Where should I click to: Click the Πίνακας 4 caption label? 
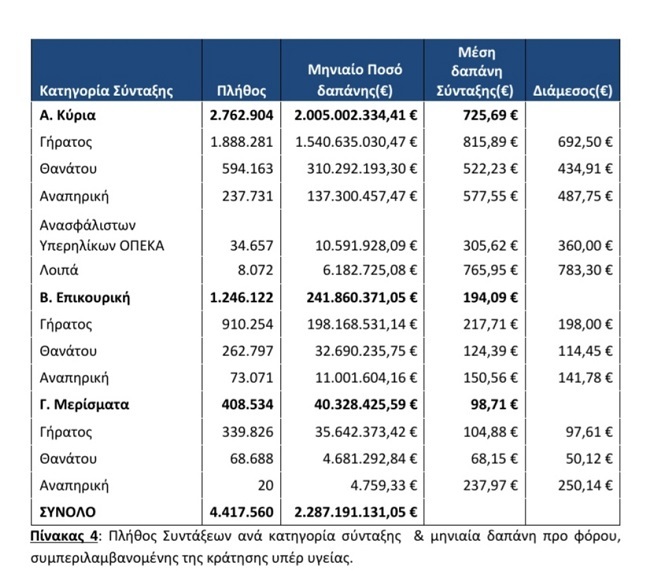coord(65,537)
